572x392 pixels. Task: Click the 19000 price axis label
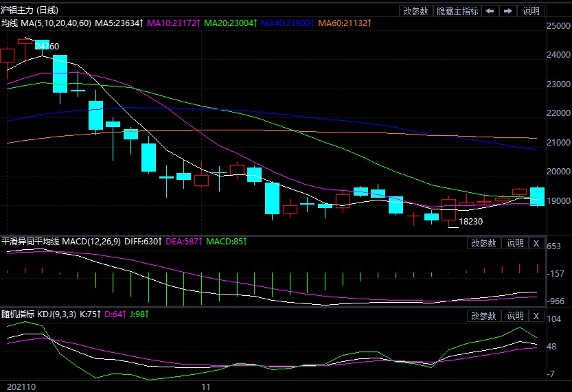[558, 200]
